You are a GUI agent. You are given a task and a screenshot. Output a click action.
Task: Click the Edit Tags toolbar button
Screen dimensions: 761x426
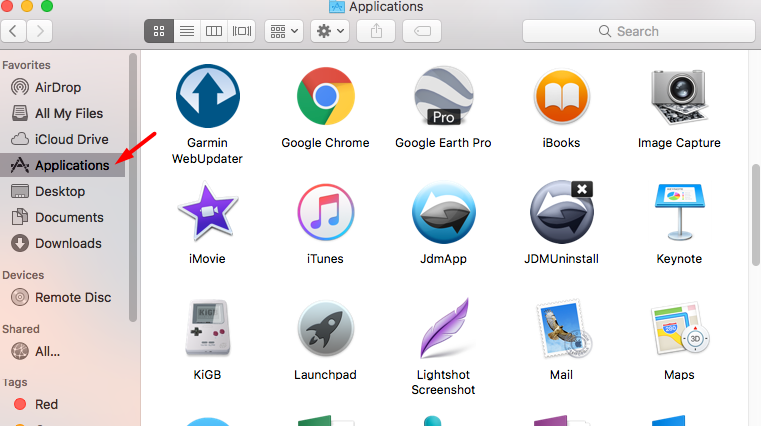pos(422,32)
